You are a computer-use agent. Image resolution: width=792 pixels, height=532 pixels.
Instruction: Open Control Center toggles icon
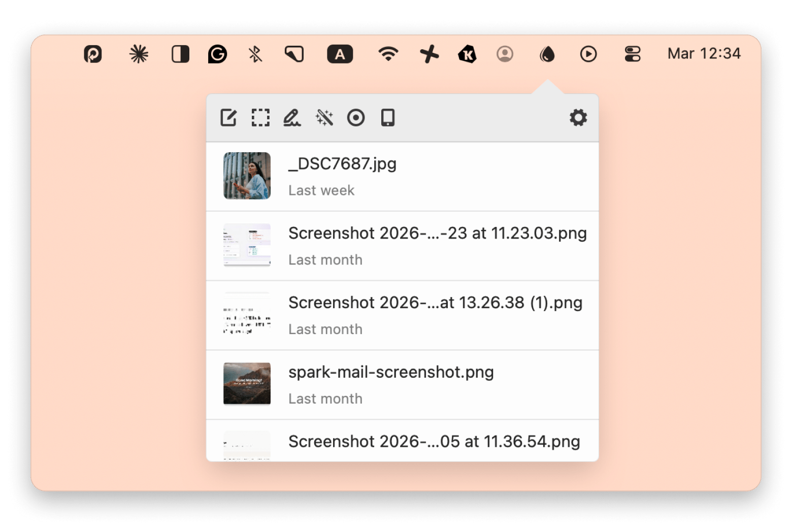click(633, 54)
